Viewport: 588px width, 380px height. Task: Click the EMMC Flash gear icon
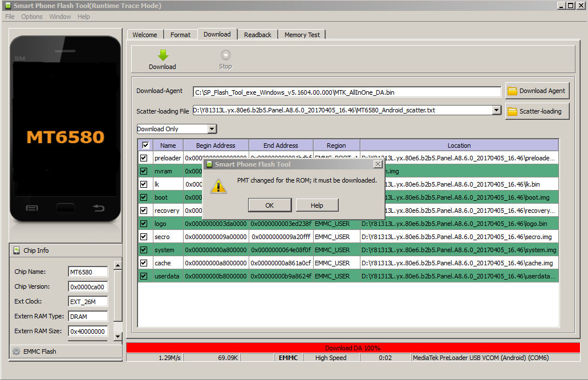17,351
